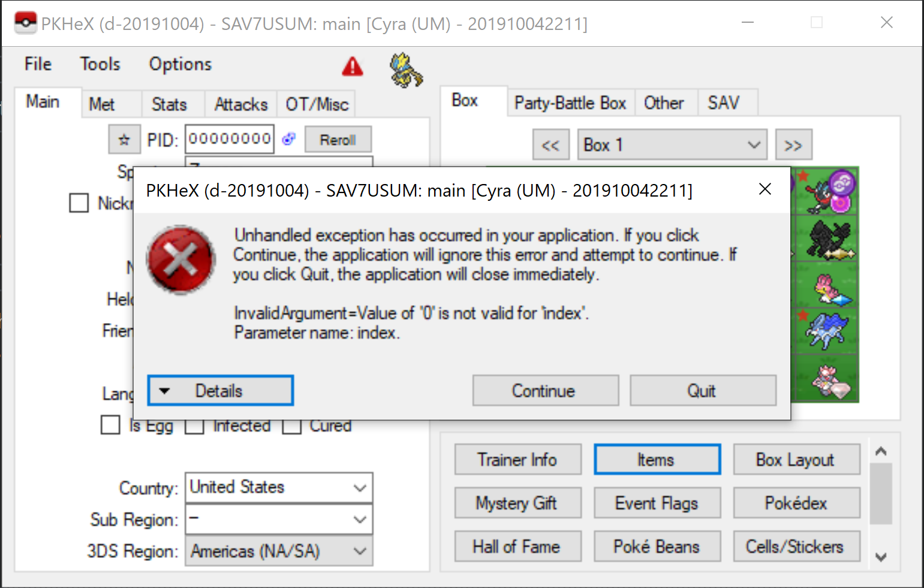The image size is (924, 588).
Task: Switch to the Attacks tab
Action: coord(241,104)
